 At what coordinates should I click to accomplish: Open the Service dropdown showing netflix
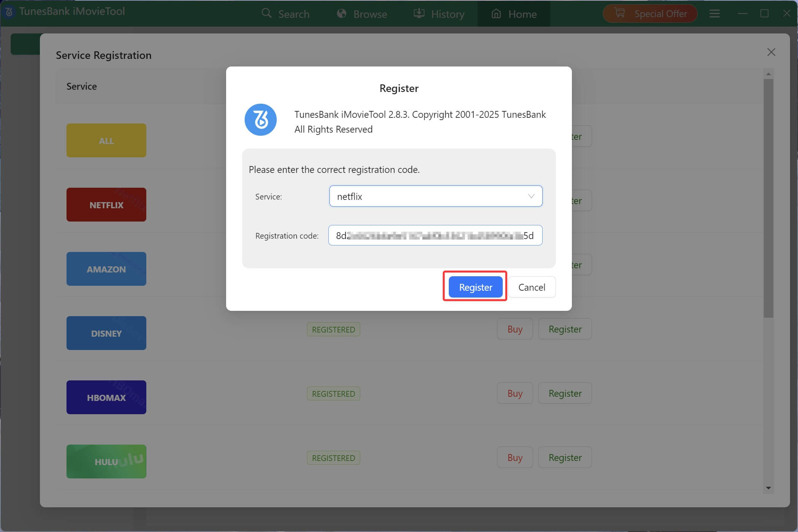[x=435, y=196]
